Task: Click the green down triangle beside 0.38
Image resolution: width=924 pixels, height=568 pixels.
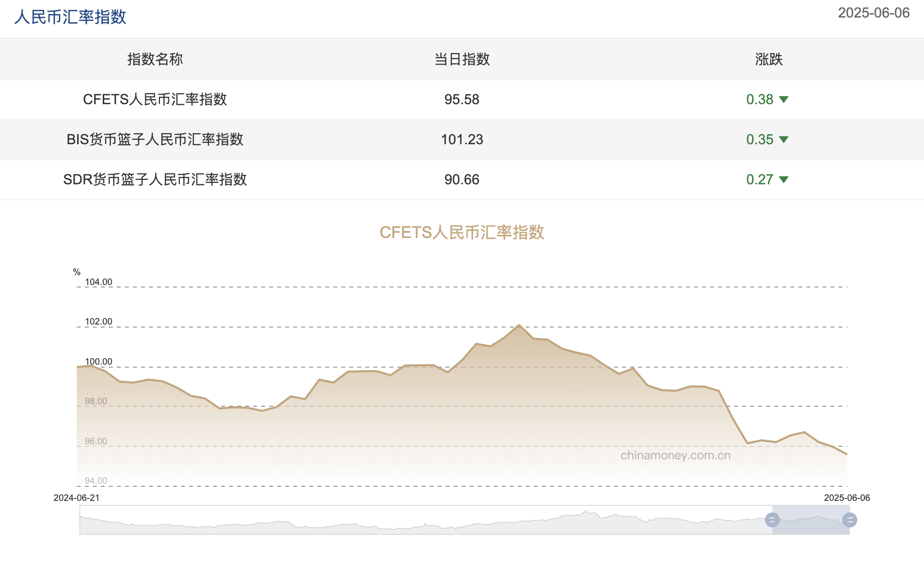Action: (x=784, y=99)
